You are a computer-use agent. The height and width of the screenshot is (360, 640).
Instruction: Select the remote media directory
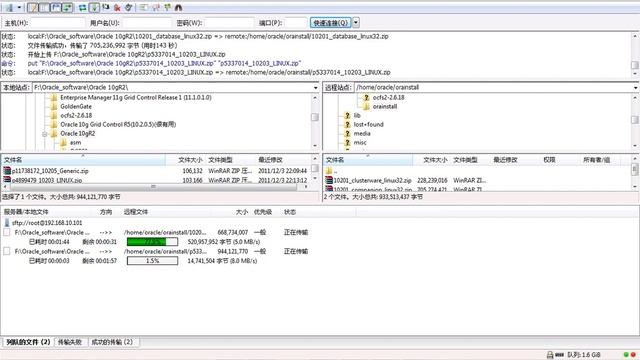click(362, 133)
